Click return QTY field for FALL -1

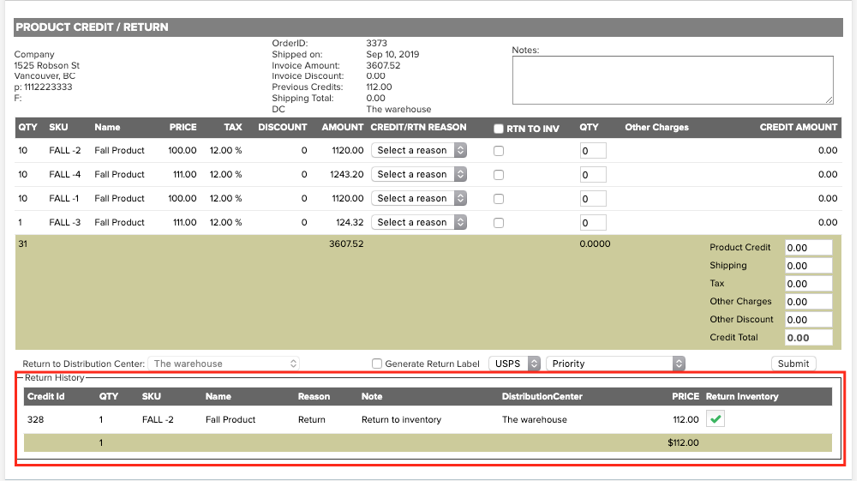click(593, 199)
